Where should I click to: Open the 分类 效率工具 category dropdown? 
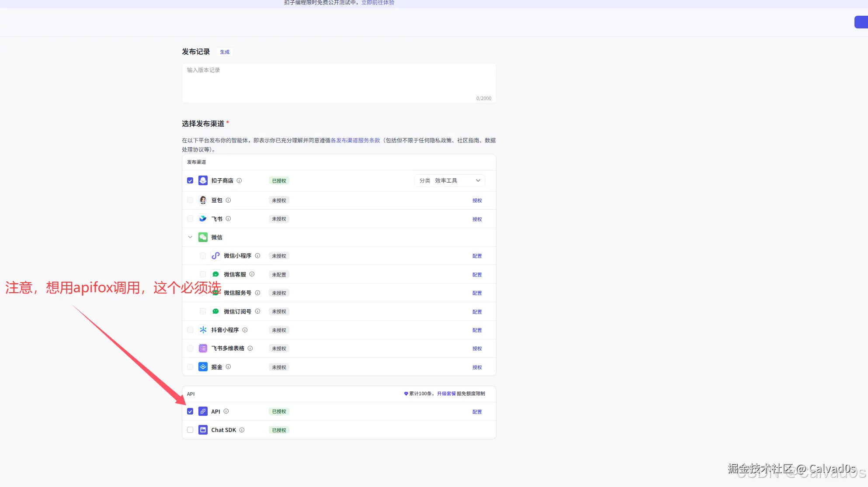click(449, 180)
